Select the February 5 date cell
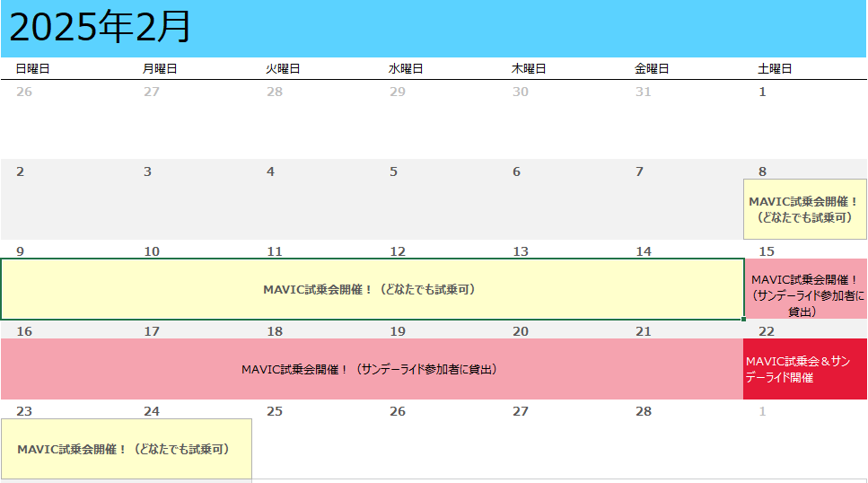Screen dimensions: 868x483 [x=393, y=171]
